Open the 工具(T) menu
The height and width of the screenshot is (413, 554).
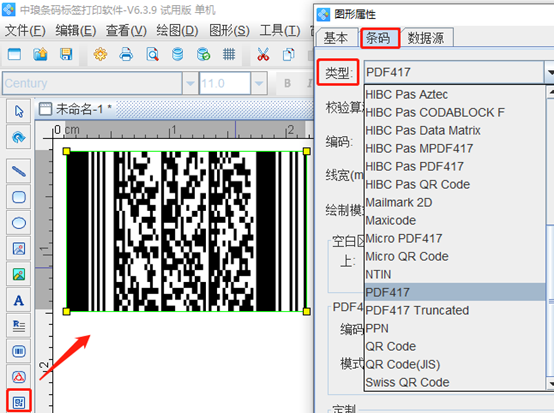tap(280, 31)
